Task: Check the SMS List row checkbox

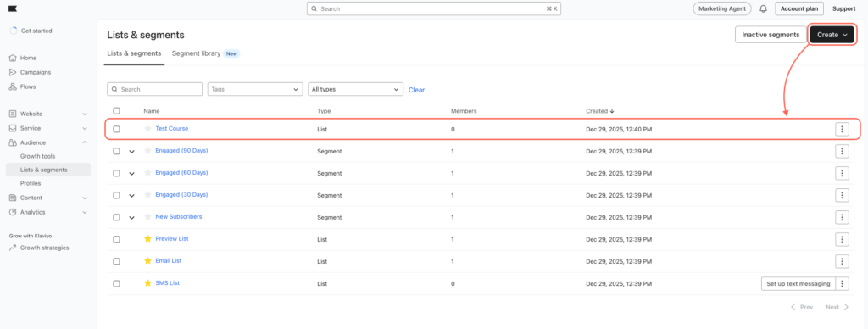Action: click(x=116, y=283)
